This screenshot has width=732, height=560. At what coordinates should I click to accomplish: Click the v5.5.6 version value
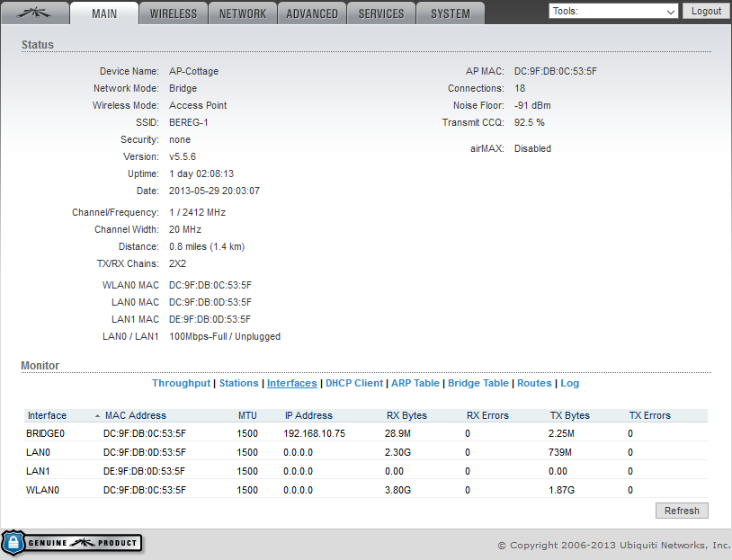[x=183, y=156]
